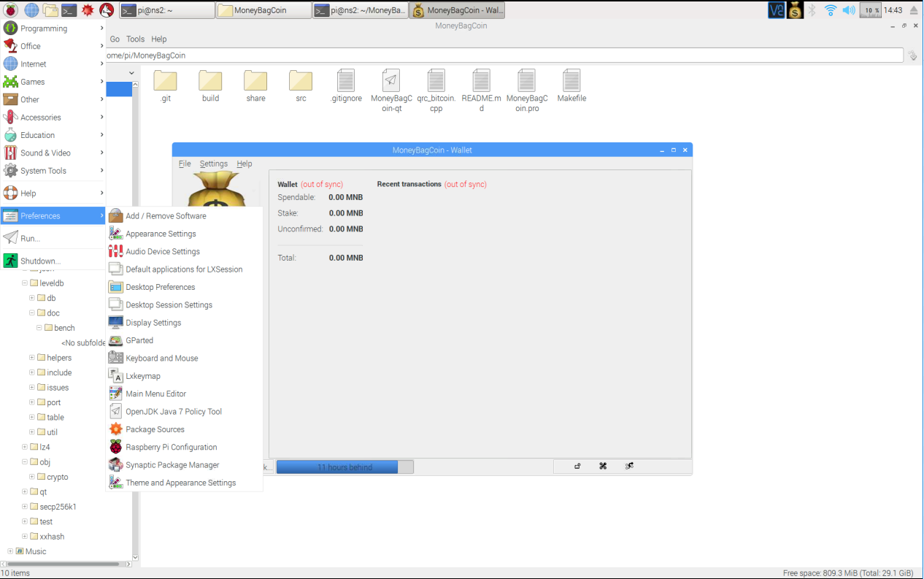Open the Bluetooth tray menu
Viewport: 924px width, 579px height.
tap(812, 10)
